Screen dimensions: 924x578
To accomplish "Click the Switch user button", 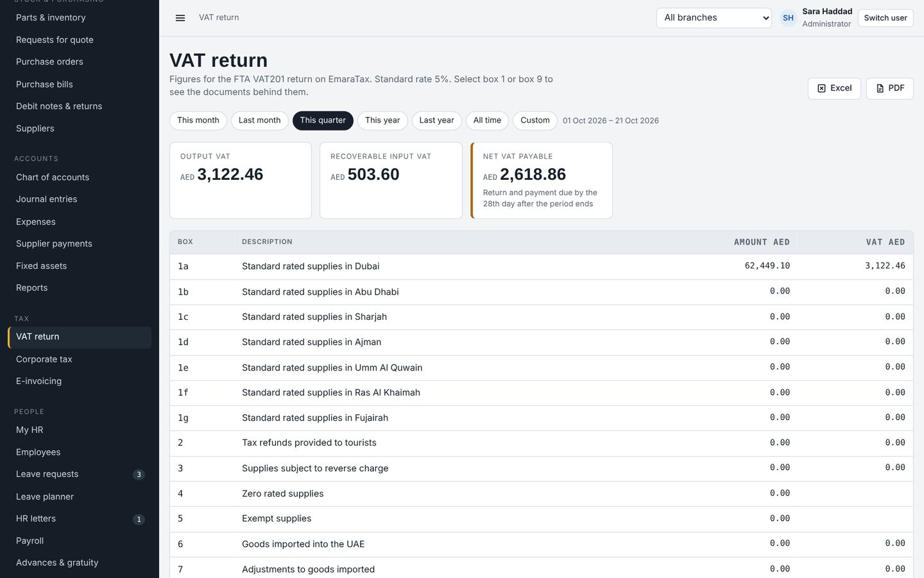I will pos(886,18).
